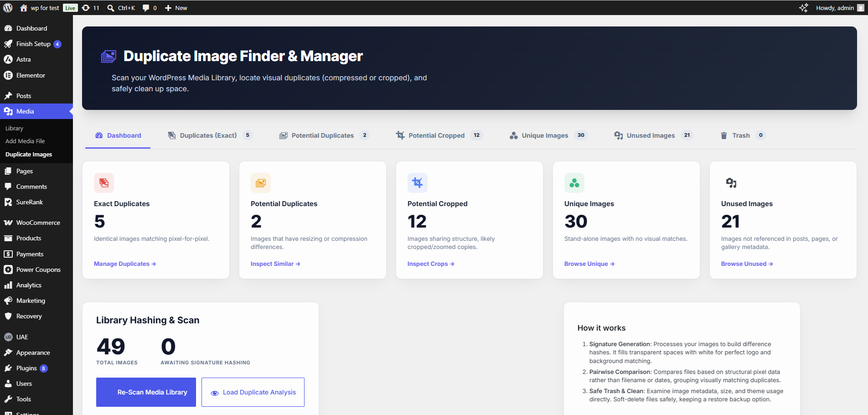
Task: Click the Analytics bar chart icon
Action: 8,285
